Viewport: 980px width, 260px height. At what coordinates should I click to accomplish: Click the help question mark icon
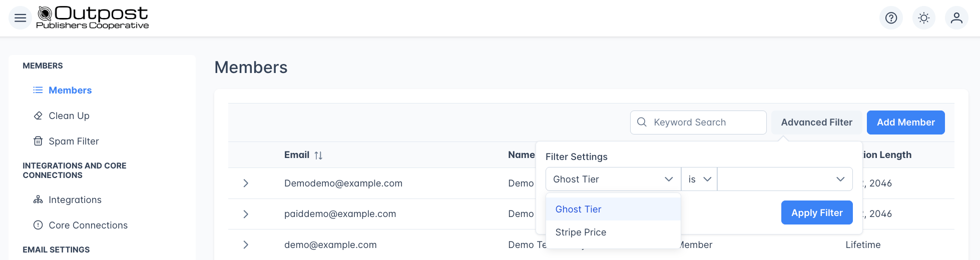[x=891, y=18]
